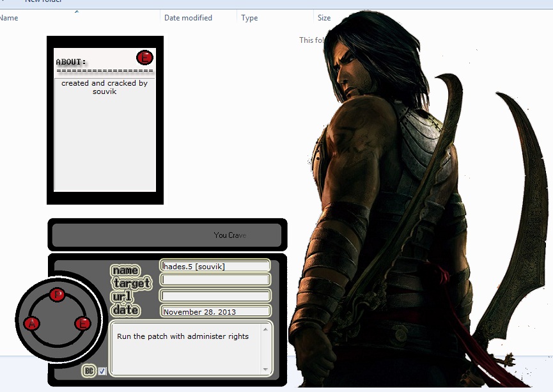Image resolution: width=553 pixels, height=392 pixels.
Task: Click the 'BC' label beside the checkbox
Action: point(89,371)
